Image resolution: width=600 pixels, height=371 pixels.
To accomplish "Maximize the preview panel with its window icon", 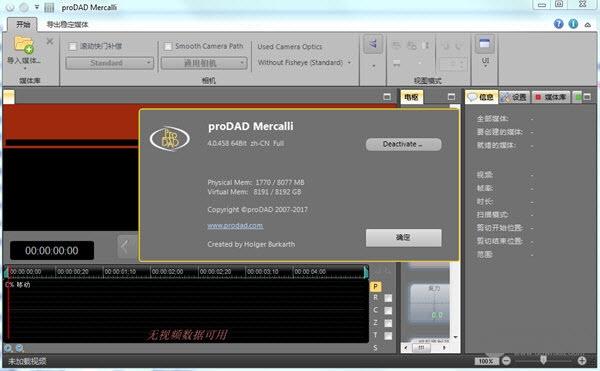I will point(387,97).
